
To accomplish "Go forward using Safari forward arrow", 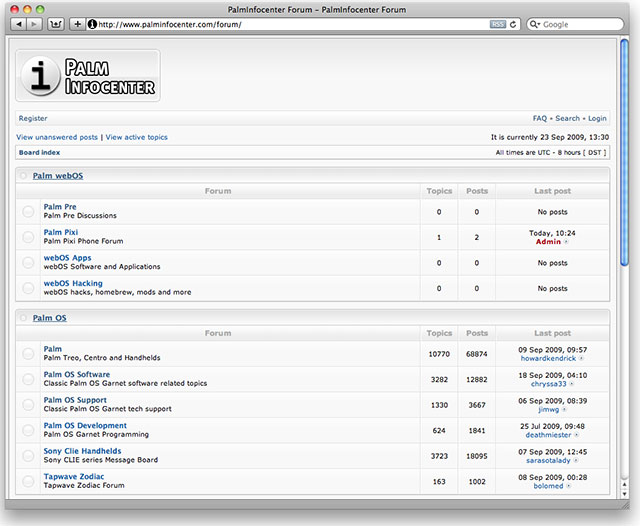I will pyautogui.click(x=34, y=24).
